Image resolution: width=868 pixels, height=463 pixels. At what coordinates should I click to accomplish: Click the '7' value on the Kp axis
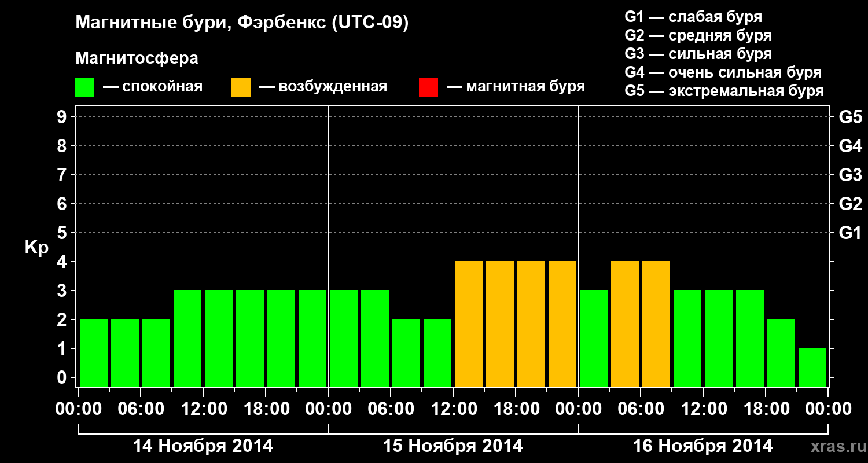coord(63,175)
